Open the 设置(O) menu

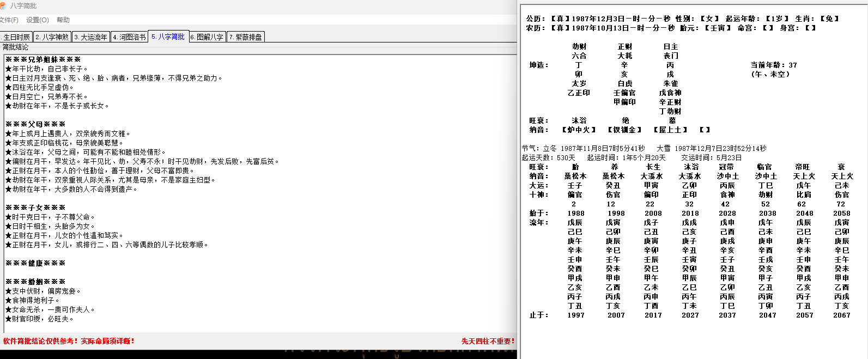pos(37,20)
